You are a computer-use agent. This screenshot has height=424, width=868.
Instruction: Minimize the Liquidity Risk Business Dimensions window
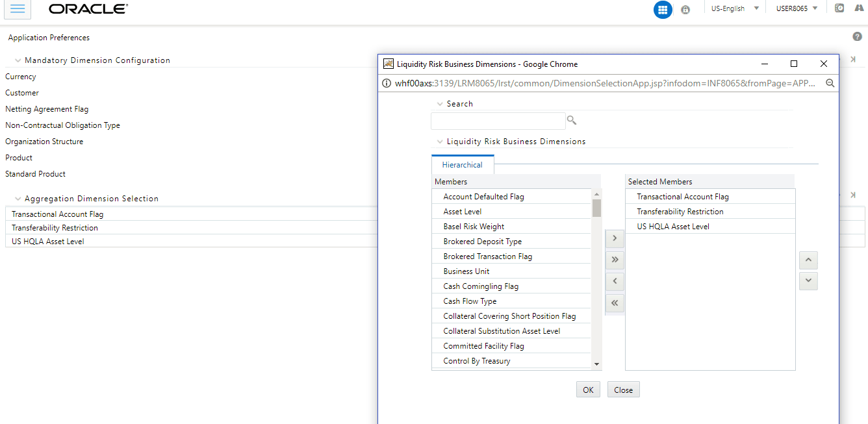tap(763, 64)
